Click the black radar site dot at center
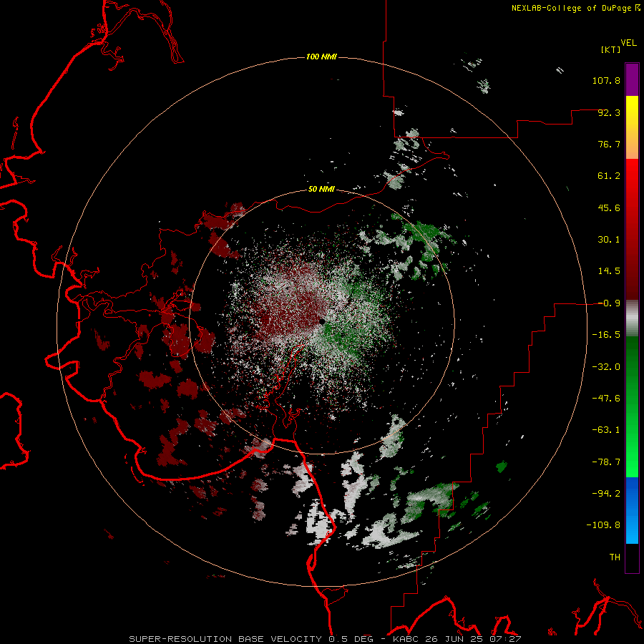This screenshot has height=644, width=644. [321, 321]
